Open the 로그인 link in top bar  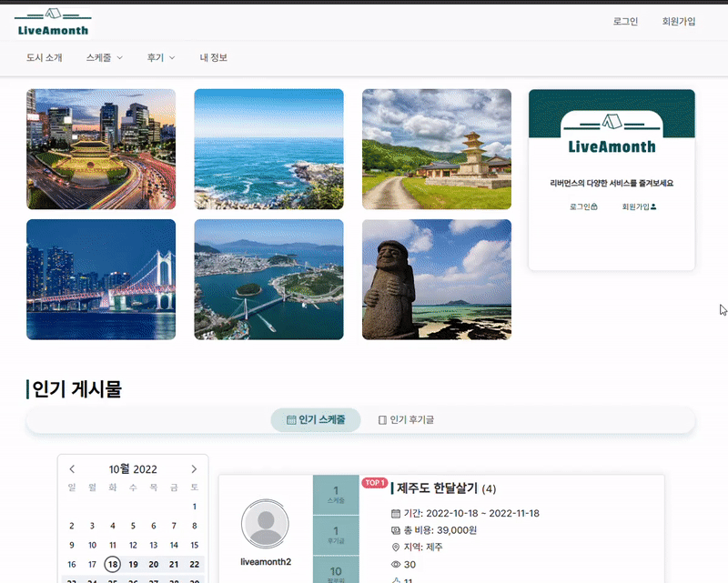(x=625, y=21)
